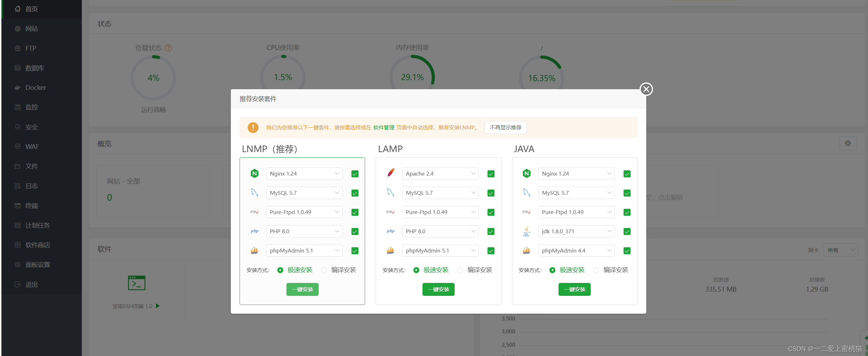
Task: Click the 不再显示推荐 button
Action: [506, 127]
